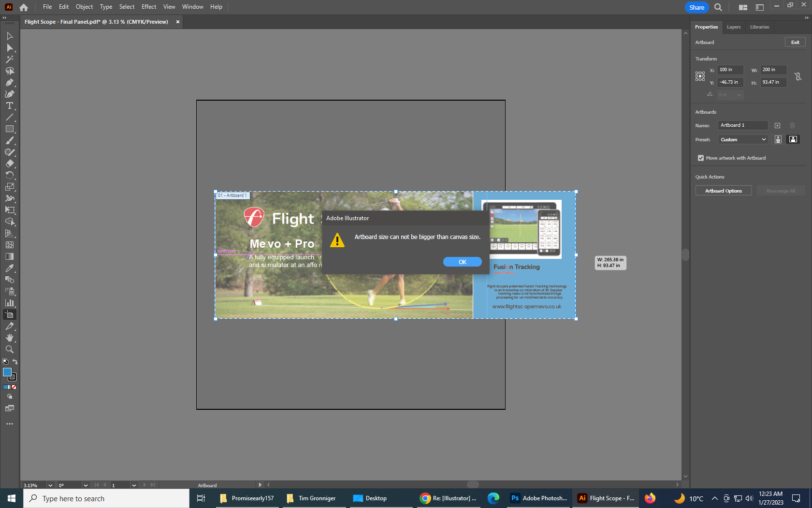The height and width of the screenshot is (508, 812).
Task: Activate the Gradient tool
Action: pos(10,256)
